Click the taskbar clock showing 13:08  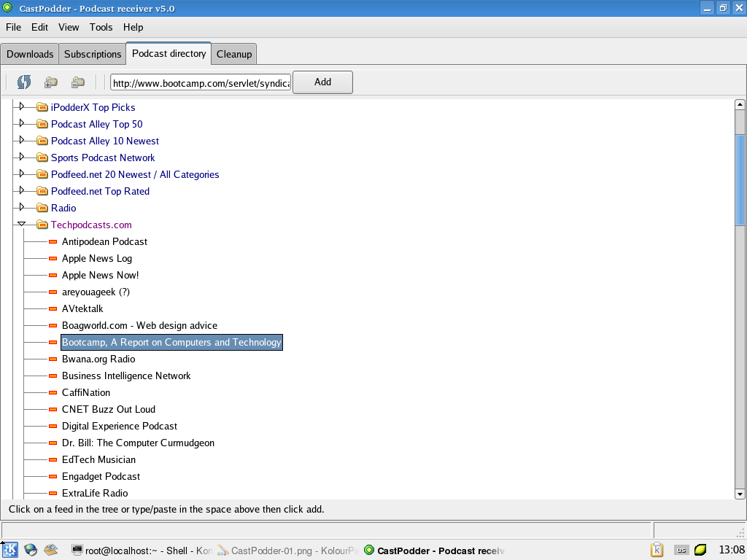coord(731,550)
